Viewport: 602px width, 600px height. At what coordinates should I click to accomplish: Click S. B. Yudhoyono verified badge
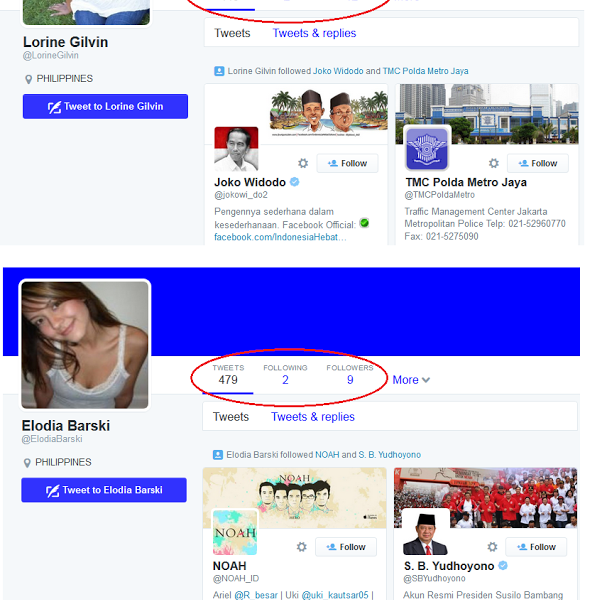503,565
